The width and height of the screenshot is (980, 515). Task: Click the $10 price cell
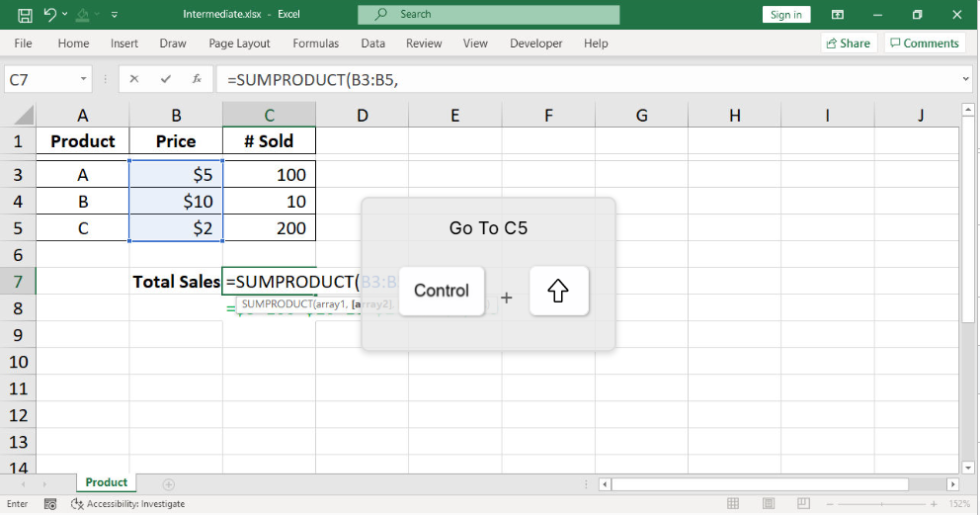pos(176,202)
